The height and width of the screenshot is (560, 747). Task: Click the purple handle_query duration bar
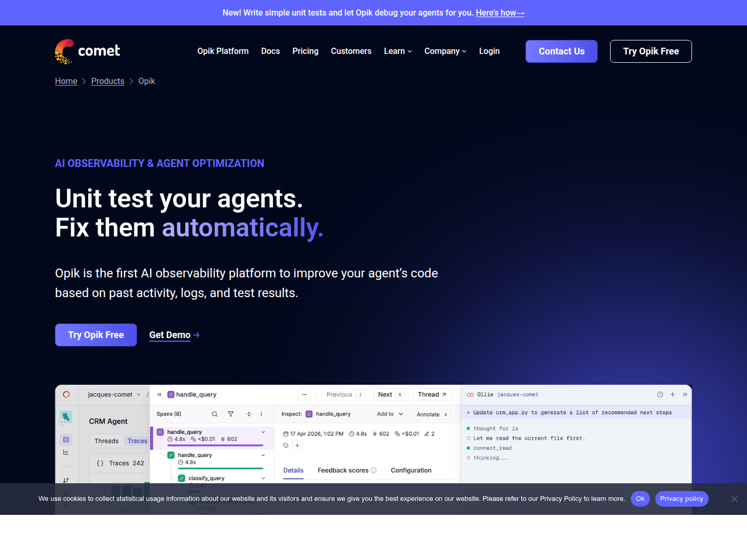[215, 445]
